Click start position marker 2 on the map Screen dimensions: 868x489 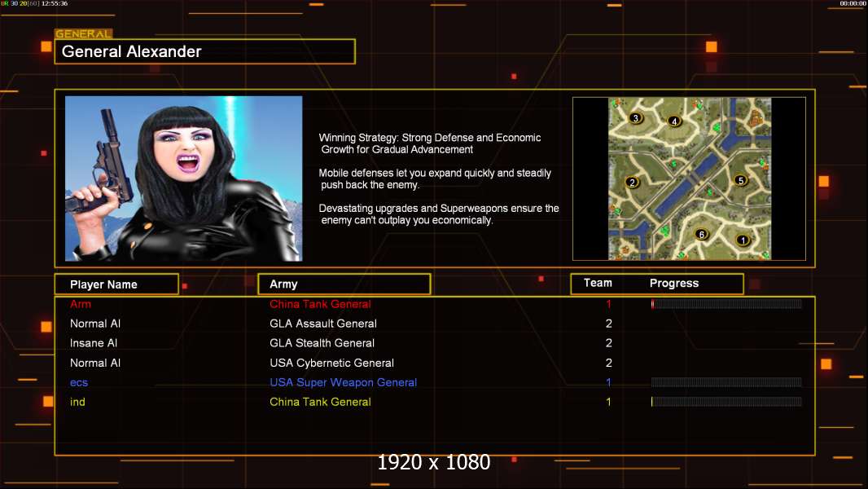click(632, 182)
